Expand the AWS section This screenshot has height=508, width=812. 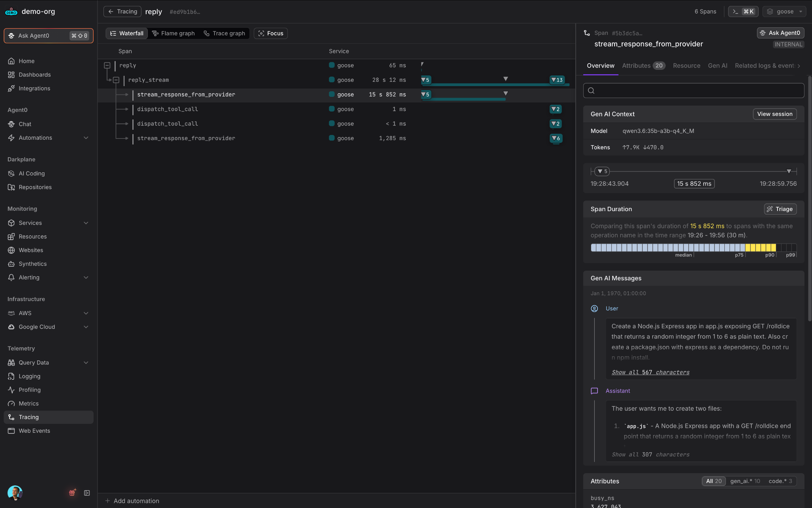pos(86,313)
